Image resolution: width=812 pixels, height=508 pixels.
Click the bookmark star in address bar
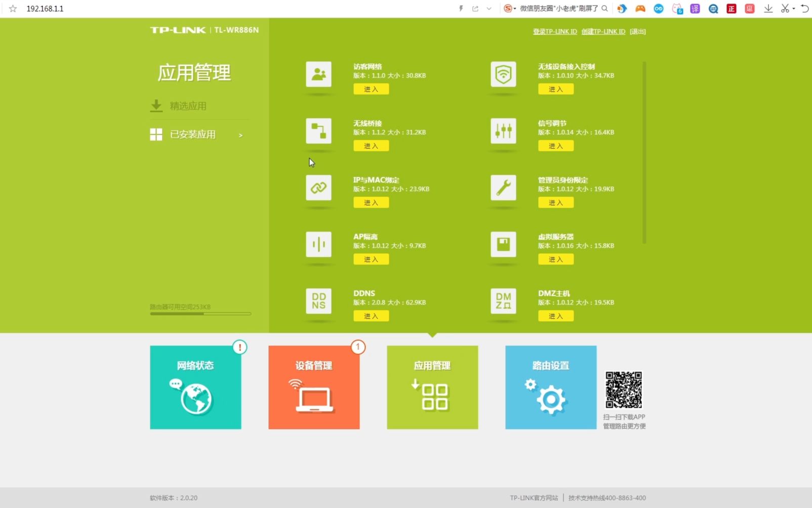[13, 9]
